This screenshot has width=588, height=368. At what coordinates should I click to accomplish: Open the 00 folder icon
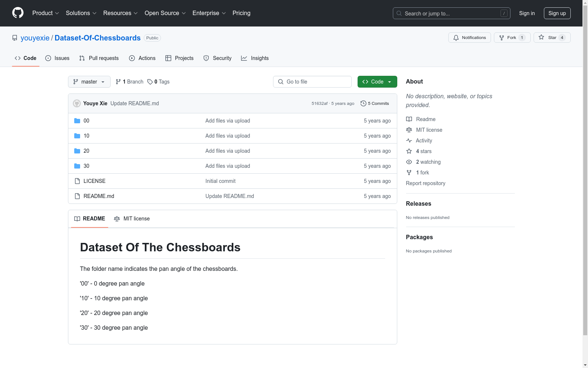coord(77,121)
